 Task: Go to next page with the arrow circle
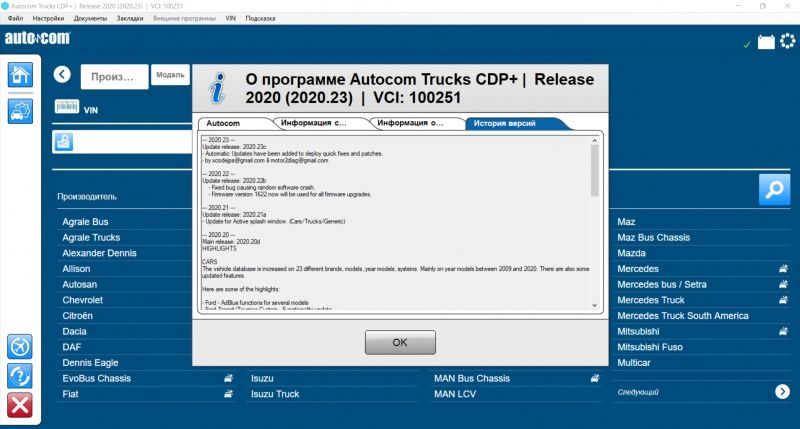pos(782,391)
